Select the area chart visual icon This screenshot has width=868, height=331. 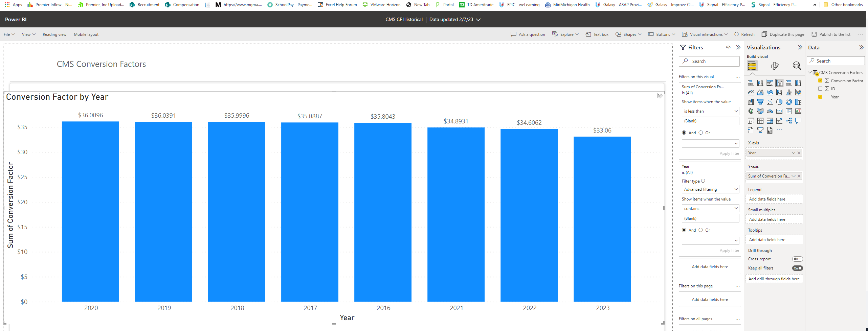(760, 92)
